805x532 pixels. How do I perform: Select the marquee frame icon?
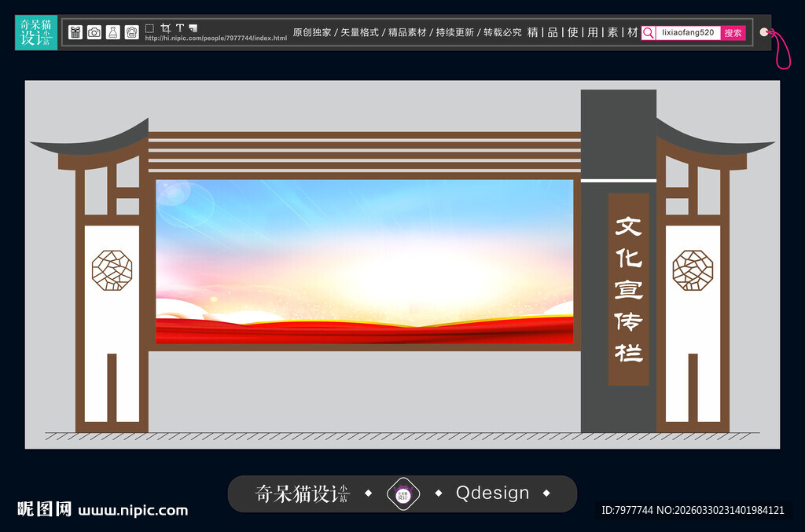(149, 28)
